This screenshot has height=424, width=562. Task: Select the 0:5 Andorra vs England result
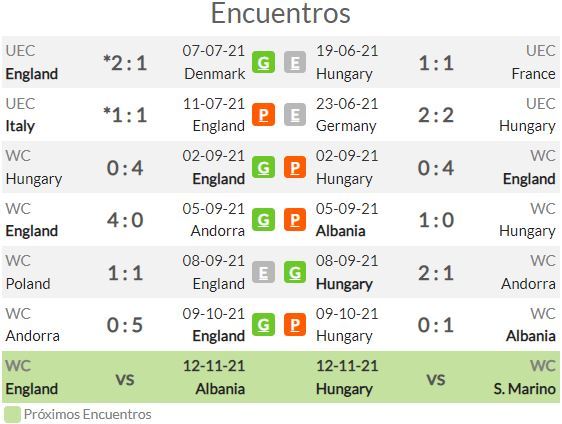[125, 325]
